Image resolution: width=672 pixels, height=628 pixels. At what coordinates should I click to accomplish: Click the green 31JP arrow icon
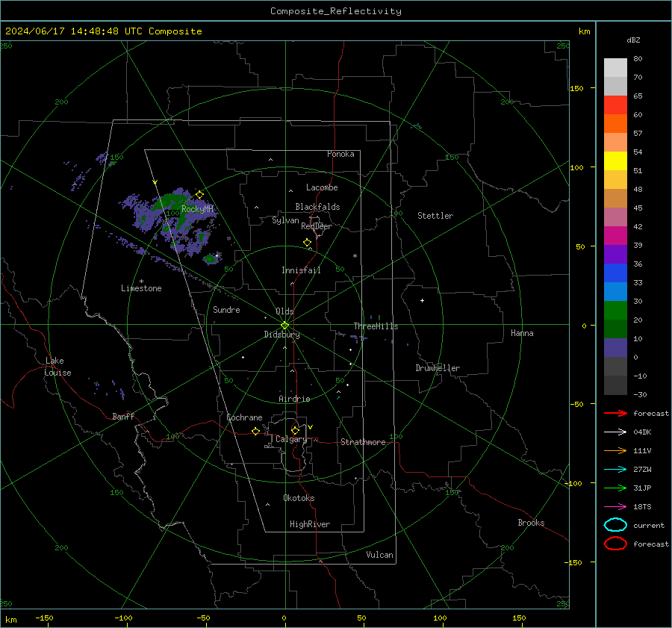coord(615,488)
